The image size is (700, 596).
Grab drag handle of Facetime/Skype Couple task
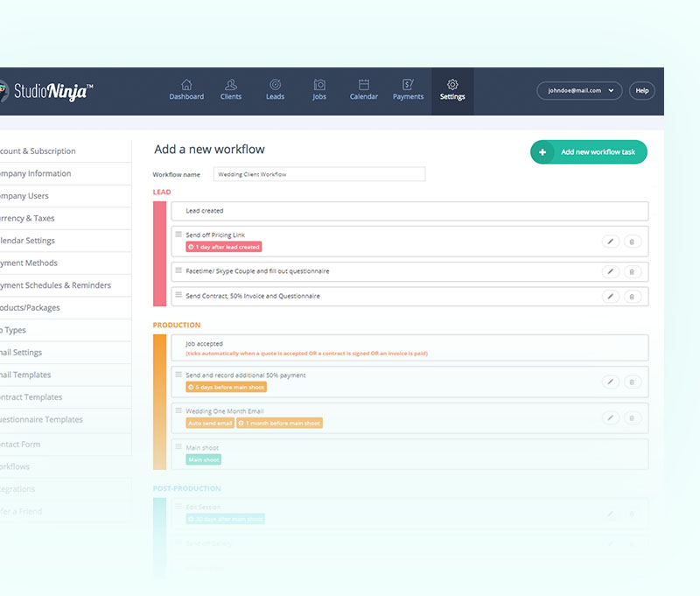[x=178, y=270]
